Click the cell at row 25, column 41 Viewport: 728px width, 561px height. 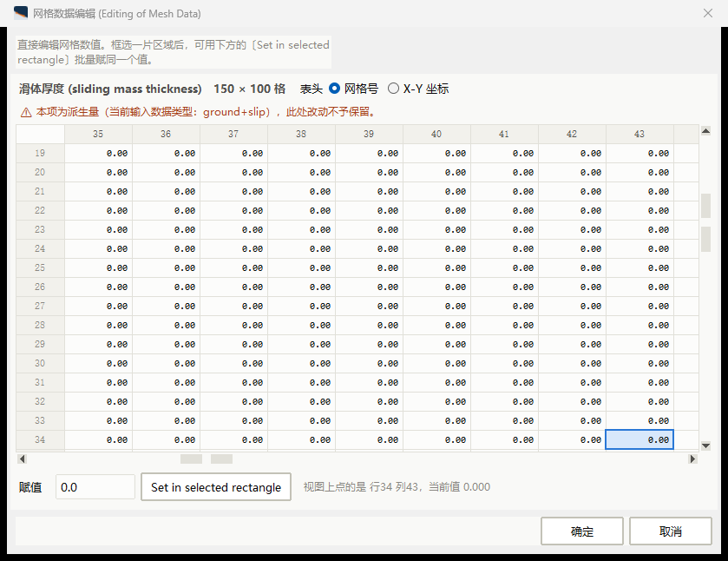[505, 267]
